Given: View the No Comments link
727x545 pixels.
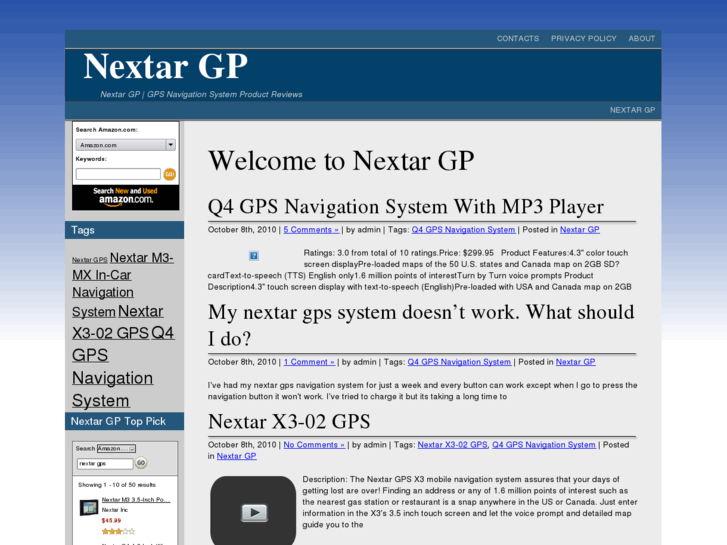Looking at the screenshot, I should click(x=314, y=445).
